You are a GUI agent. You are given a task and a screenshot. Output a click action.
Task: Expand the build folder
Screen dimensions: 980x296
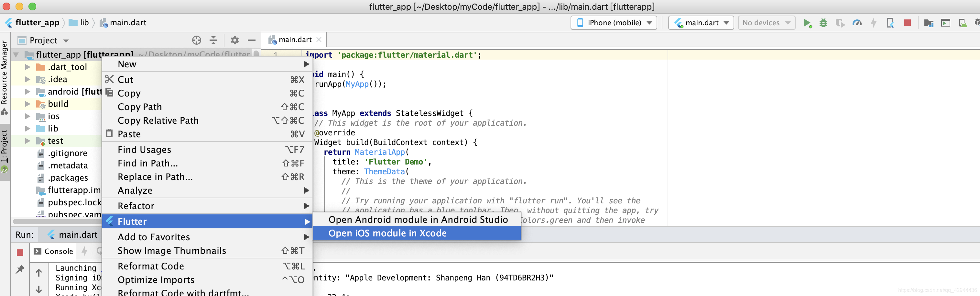click(27, 104)
